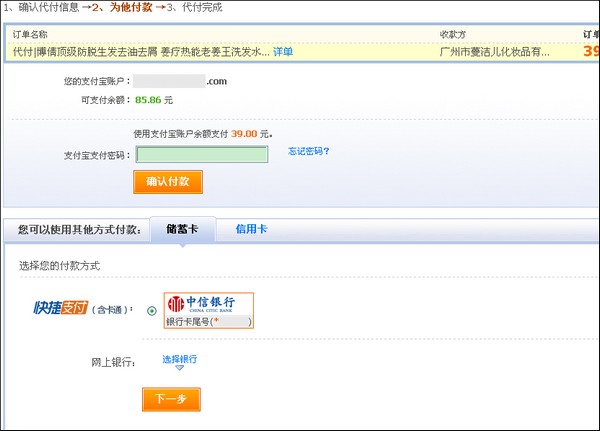Focus the 支付宝支付密码 input field
The image size is (600, 431).
202,154
